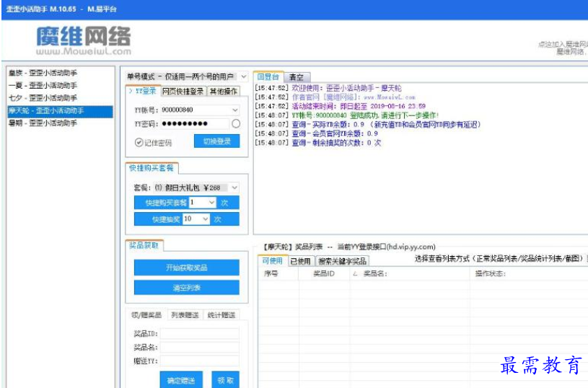Click the 选择查看列表方式 label
588x388 pixels.
pos(499,259)
